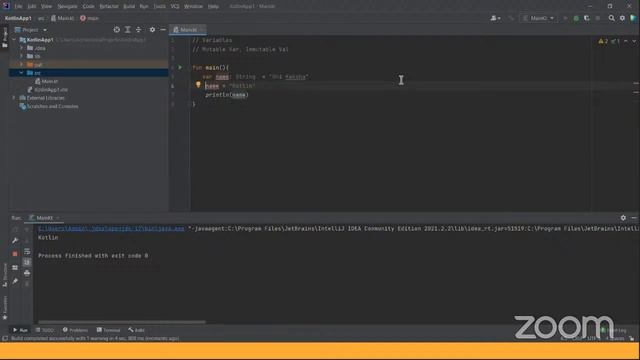Select the Main.kt editor tab
This screenshot has width=640, height=360.
(x=188, y=29)
